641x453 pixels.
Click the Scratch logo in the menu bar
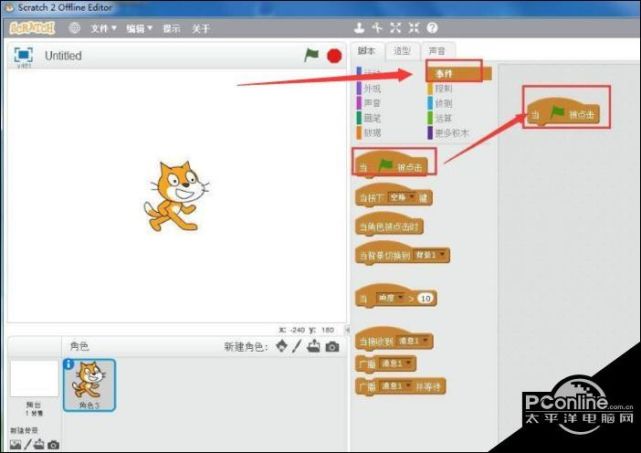click(x=32, y=28)
